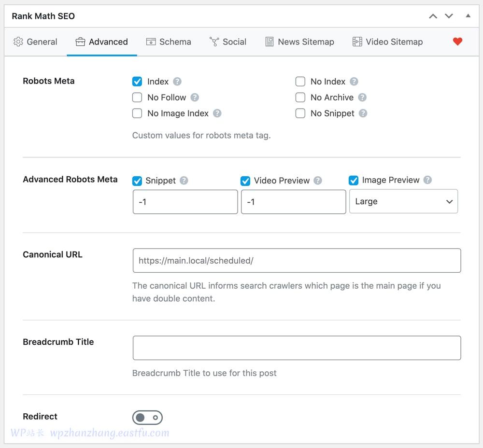
Task: Click the Snippet length input field
Action: (x=185, y=202)
